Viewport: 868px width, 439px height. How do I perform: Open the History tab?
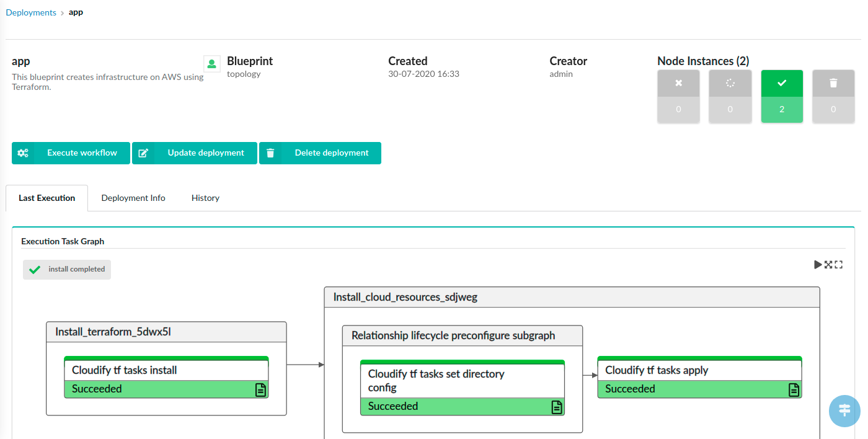tap(205, 198)
